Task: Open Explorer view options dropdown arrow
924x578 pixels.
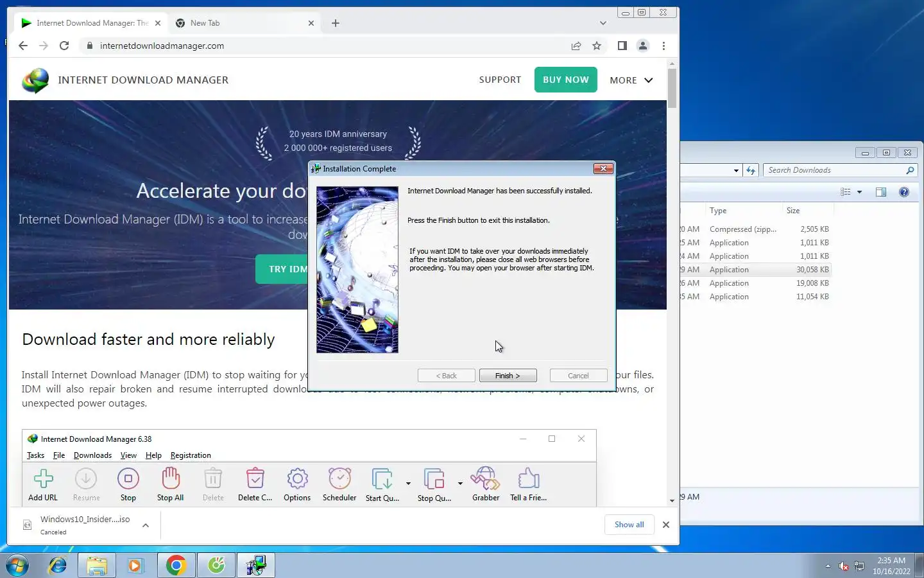Action: coord(860,192)
